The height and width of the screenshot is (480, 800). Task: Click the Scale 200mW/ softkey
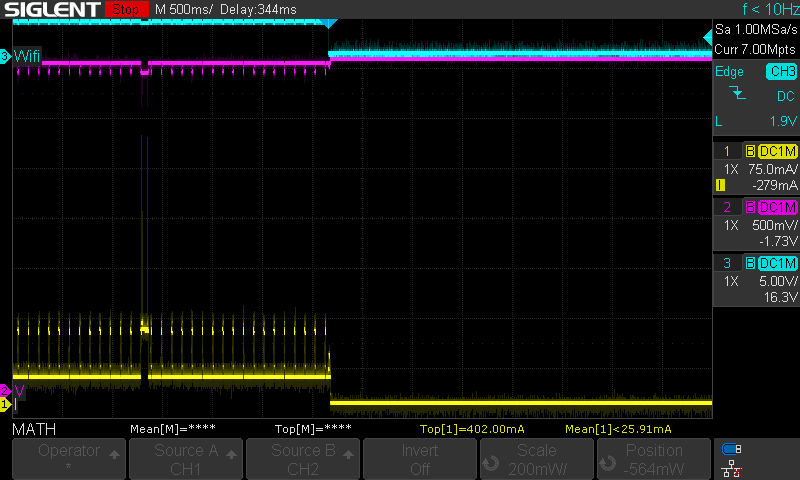point(537,459)
